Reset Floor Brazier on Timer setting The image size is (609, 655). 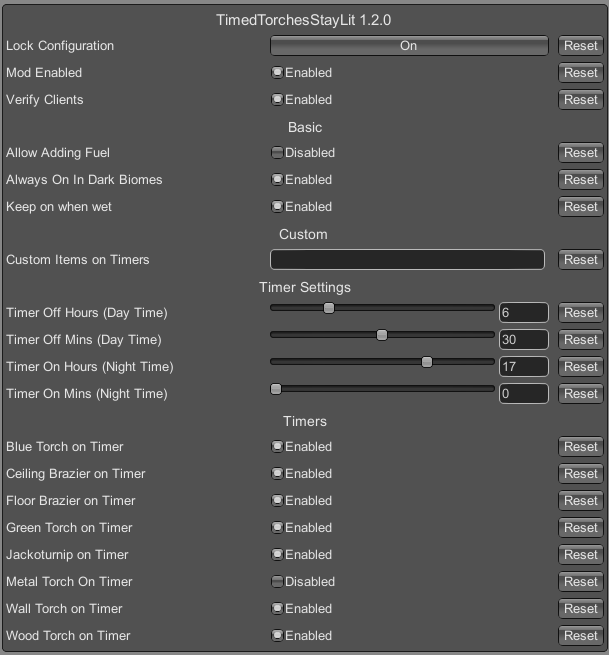pyautogui.click(x=581, y=500)
